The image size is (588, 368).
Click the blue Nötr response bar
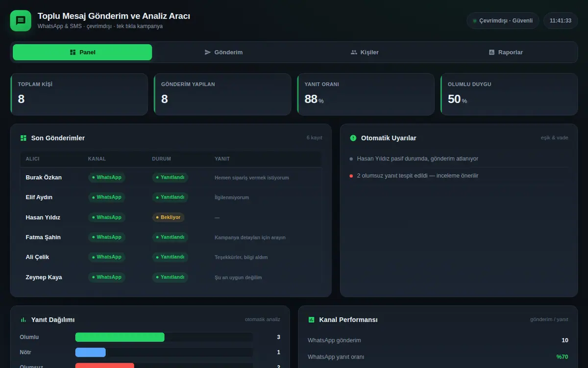91,352
